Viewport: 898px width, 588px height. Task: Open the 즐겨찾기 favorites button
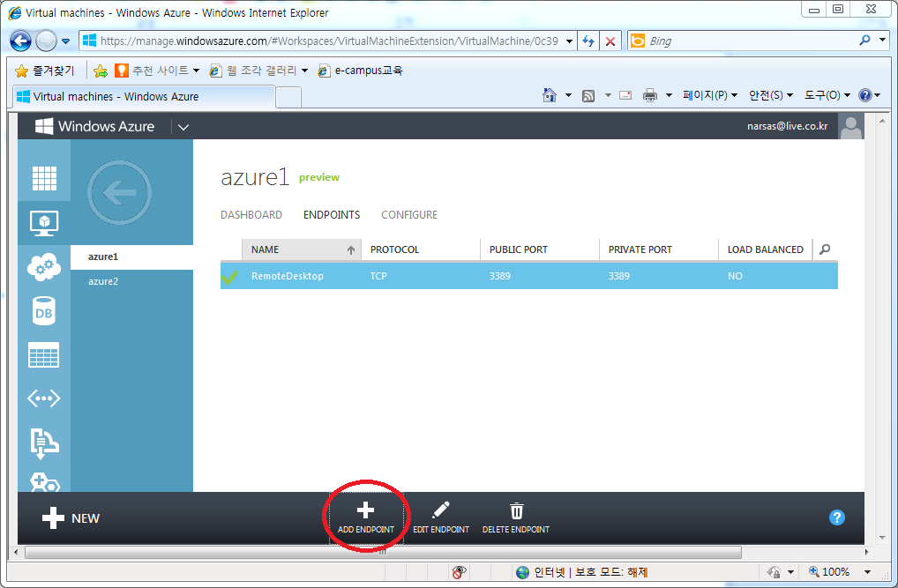[45, 71]
